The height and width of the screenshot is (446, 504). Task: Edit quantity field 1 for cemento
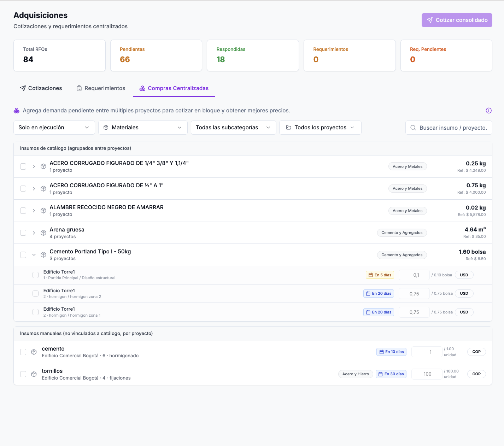point(427,352)
